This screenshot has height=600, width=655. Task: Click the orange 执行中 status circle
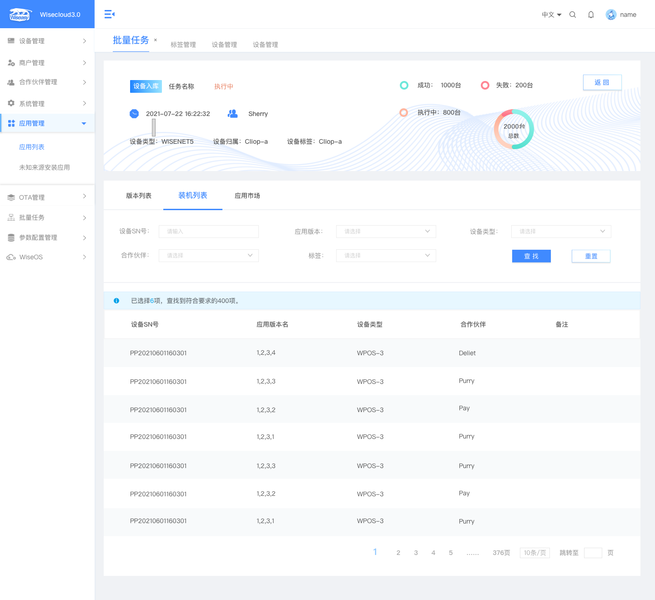tap(404, 112)
